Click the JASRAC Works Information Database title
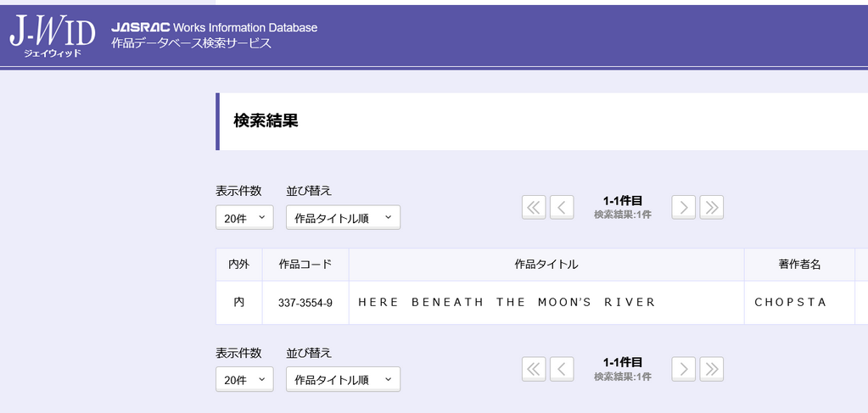Screen dimensions: 868x413 click(x=214, y=28)
